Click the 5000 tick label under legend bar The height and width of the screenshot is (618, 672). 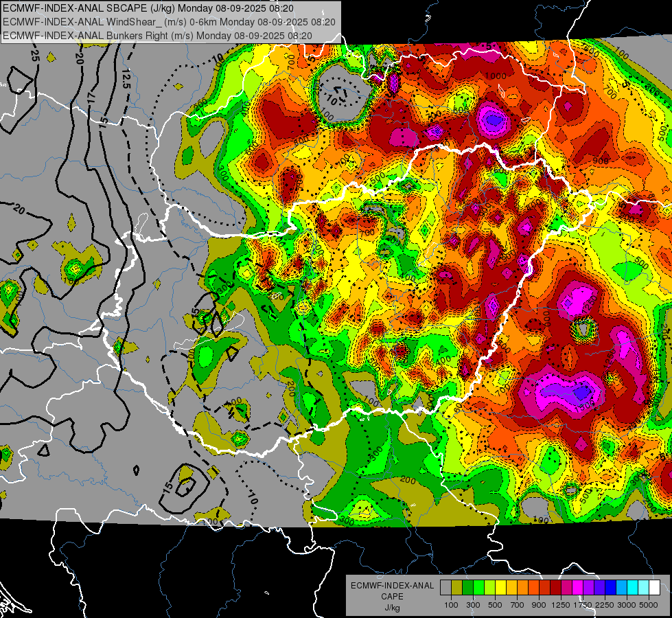[649, 605]
